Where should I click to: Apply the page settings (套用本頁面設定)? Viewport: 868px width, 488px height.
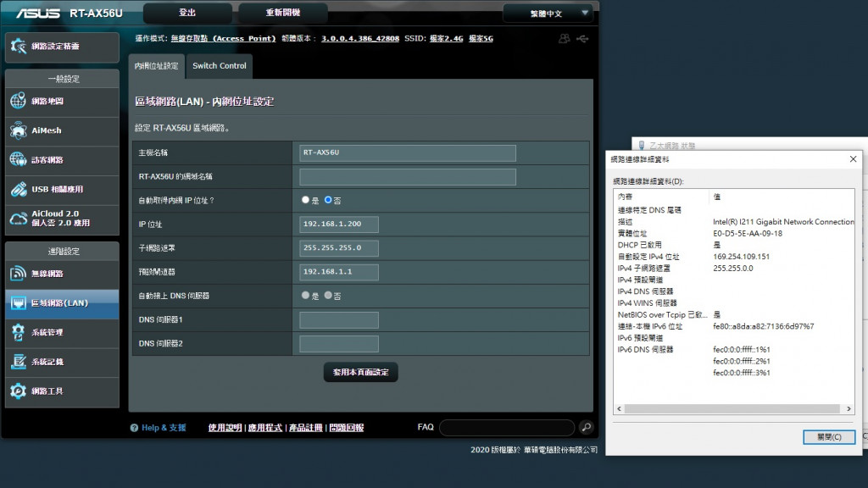(x=360, y=373)
